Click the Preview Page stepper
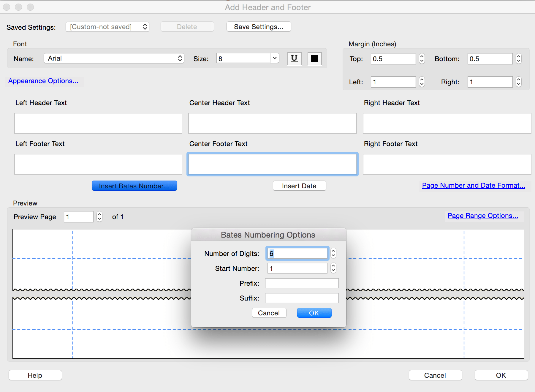This screenshot has height=392, width=535. 99,217
